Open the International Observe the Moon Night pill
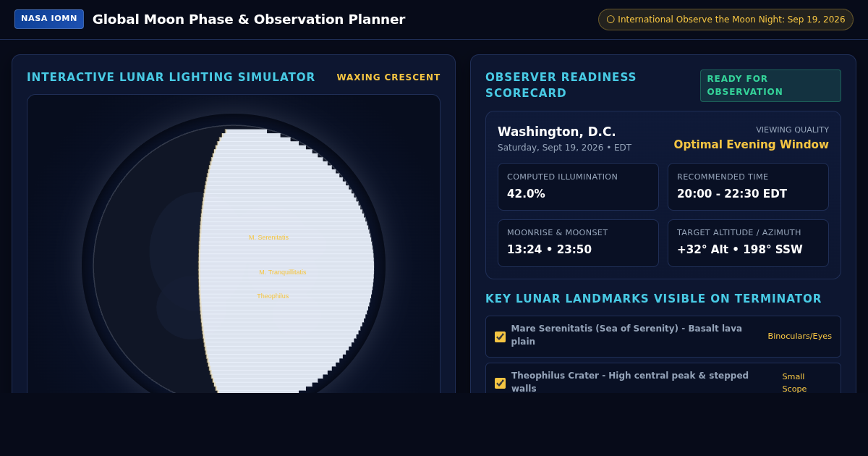The height and width of the screenshot is (456, 868). (x=726, y=20)
